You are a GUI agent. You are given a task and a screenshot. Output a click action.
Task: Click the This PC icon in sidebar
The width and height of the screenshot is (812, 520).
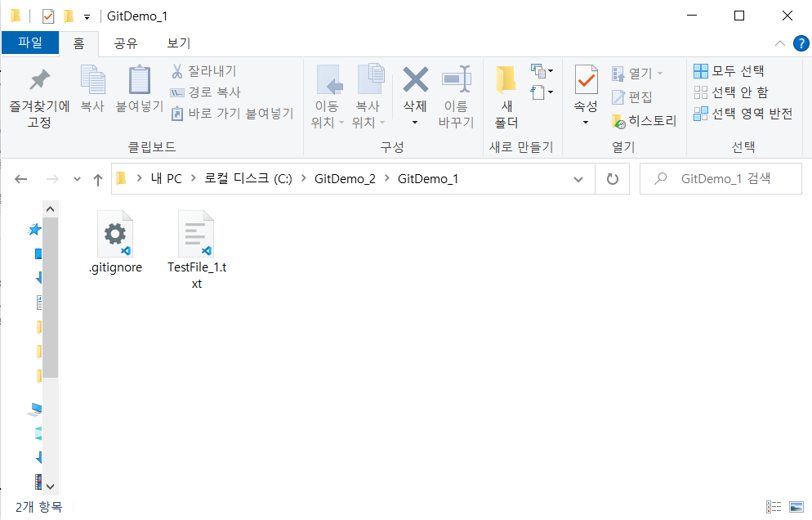click(34, 410)
